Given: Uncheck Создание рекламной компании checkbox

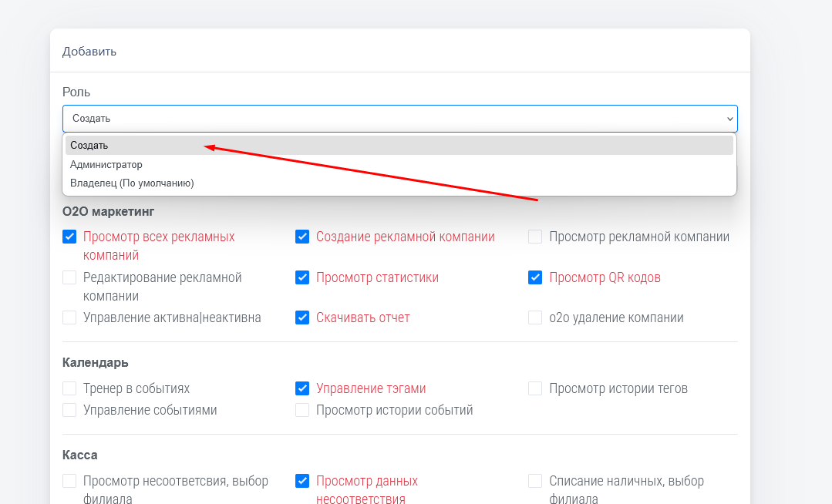Looking at the screenshot, I should (x=302, y=237).
